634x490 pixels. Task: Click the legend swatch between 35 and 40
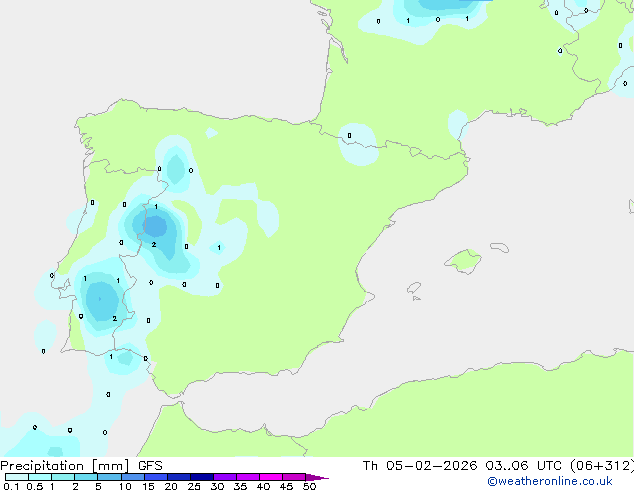[x=248, y=477]
